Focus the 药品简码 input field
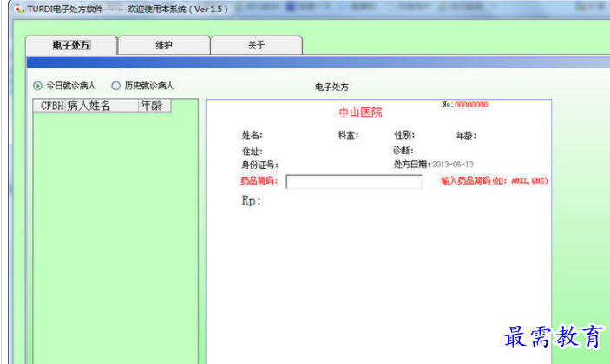The image size is (610, 364). [x=354, y=181]
